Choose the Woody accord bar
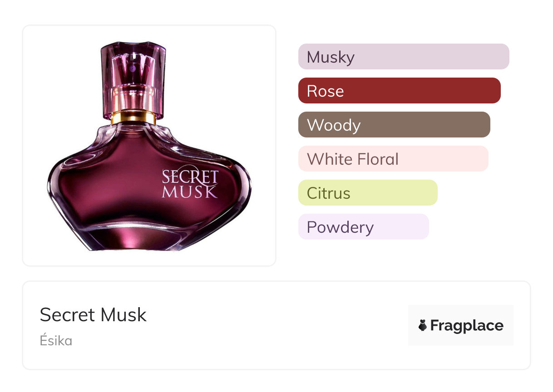553x392 pixels. coord(394,125)
